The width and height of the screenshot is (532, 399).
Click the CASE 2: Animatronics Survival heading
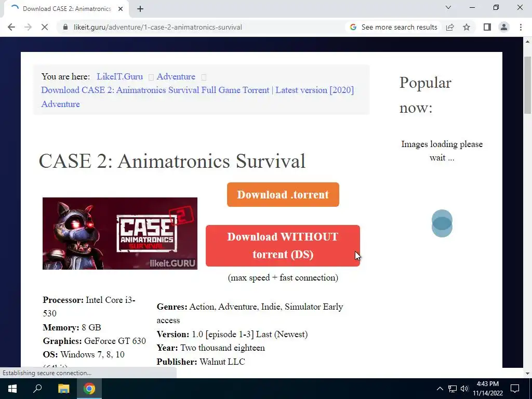pyautogui.click(x=172, y=161)
